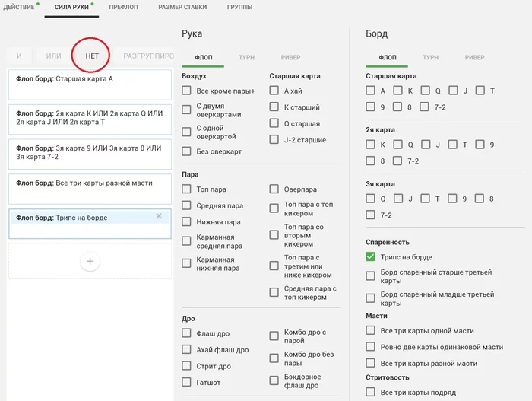Viewport: 532px width, 401px height.
Task: Select the 'НЕТ' logic button
Action: point(92,56)
